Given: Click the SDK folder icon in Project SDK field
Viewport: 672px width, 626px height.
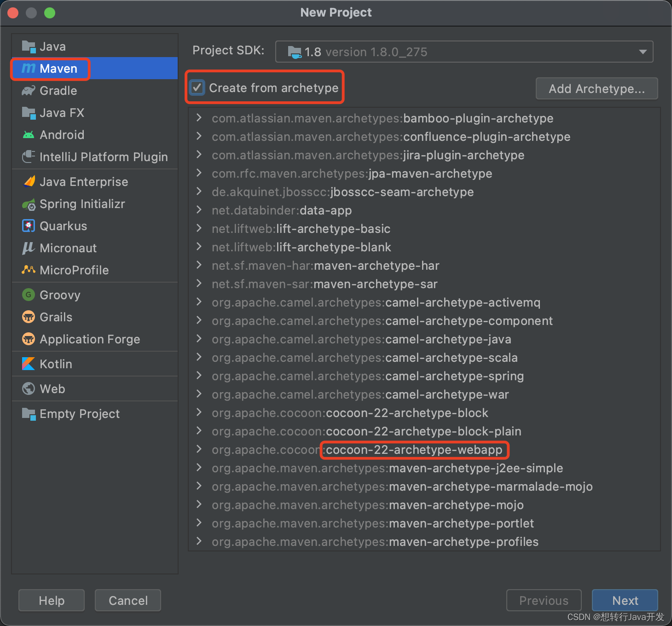Looking at the screenshot, I should pyautogui.click(x=295, y=52).
